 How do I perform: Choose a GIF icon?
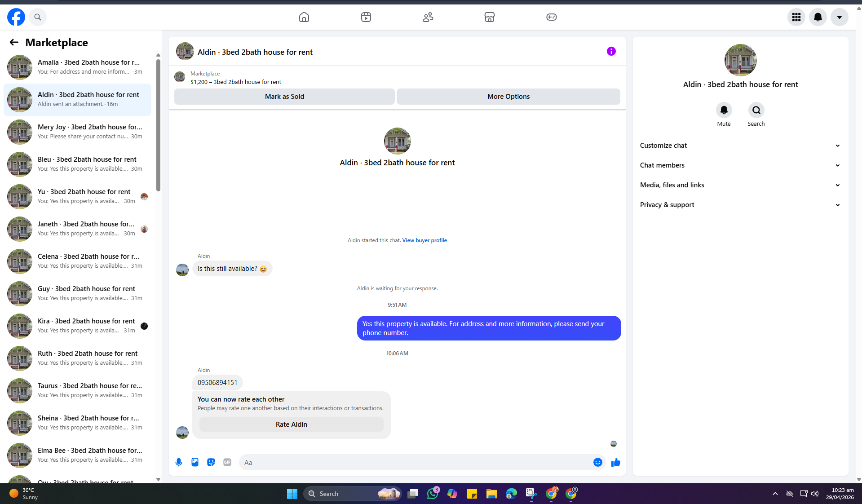227,462
